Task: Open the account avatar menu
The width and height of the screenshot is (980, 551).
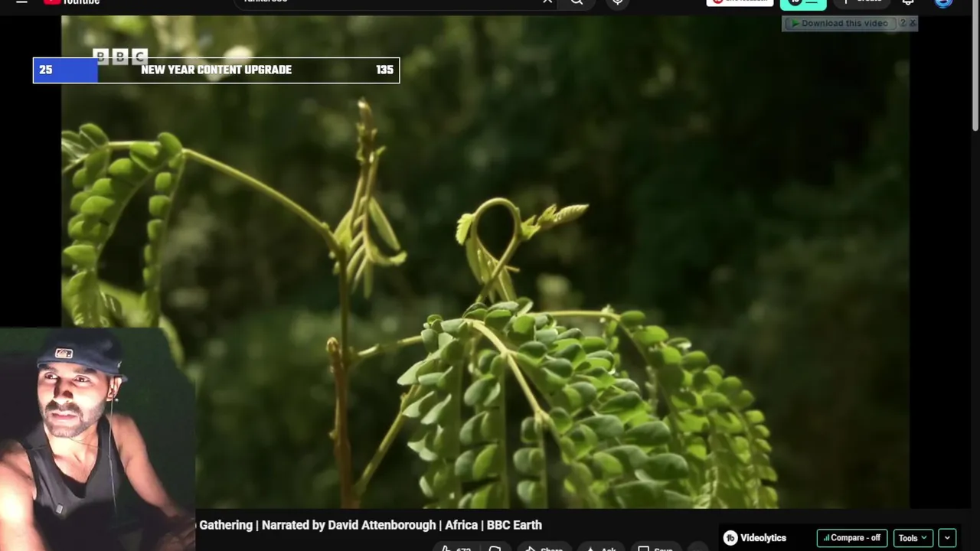Action: 943,2
